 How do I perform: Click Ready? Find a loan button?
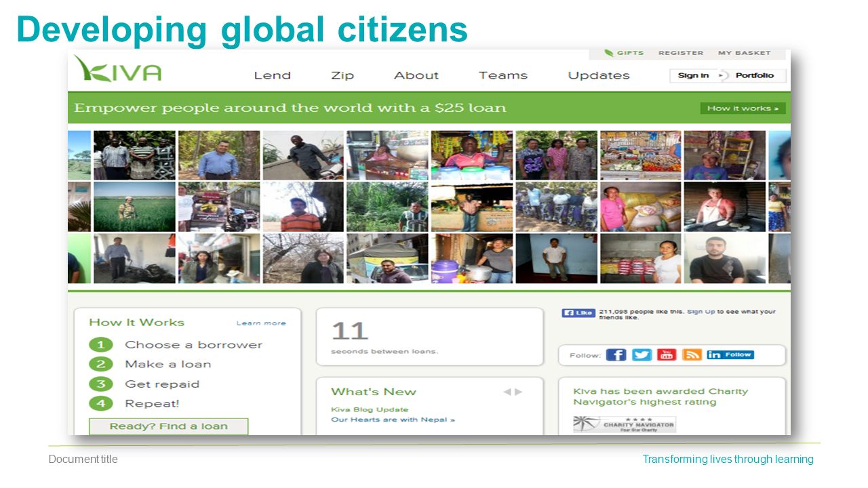pos(169,426)
